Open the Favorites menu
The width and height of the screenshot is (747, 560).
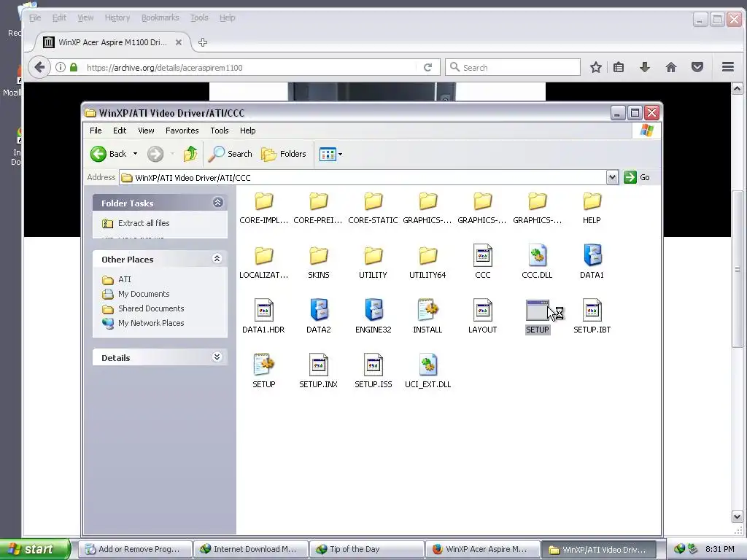tap(182, 131)
